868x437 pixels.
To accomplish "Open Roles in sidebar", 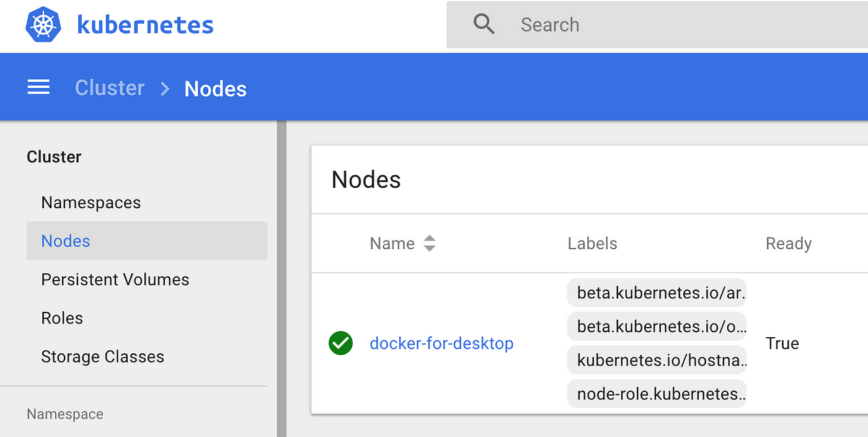I will 62,318.
